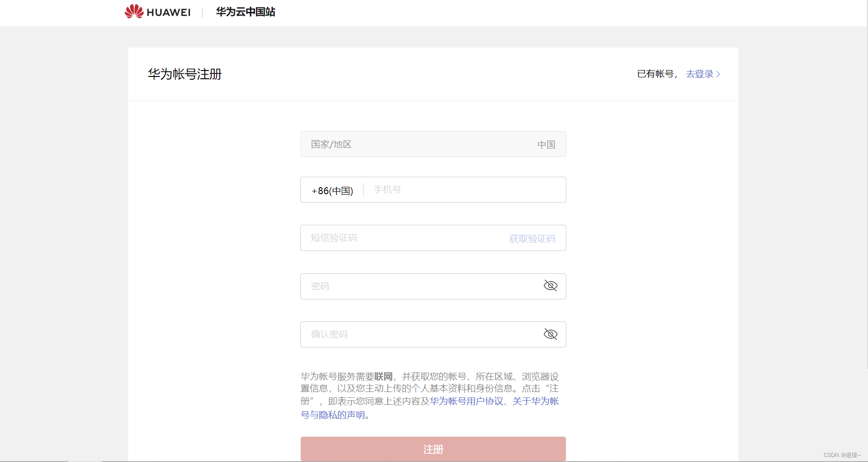Click the 注册 register button
The height and width of the screenshot is (462, 868).
433,449
